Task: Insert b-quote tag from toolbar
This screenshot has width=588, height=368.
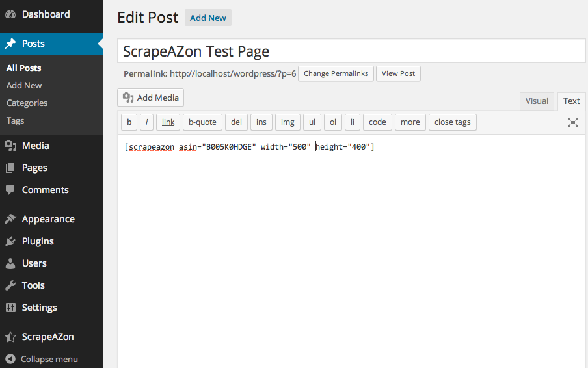Action: click(x=202, y=122)
